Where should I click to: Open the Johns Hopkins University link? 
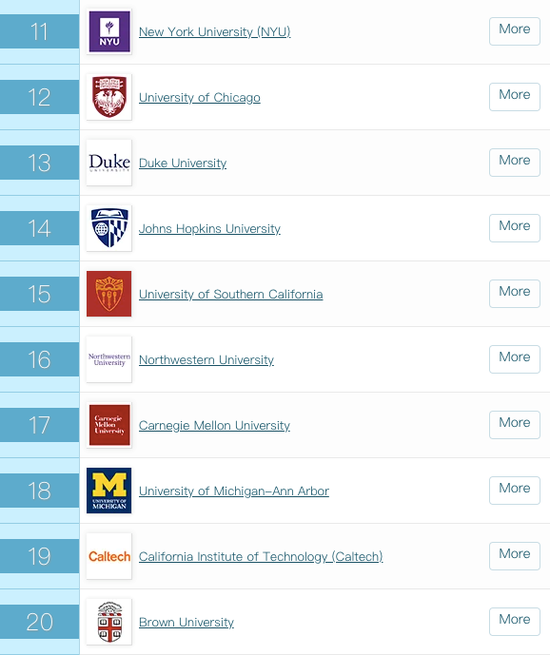(210, 228)
